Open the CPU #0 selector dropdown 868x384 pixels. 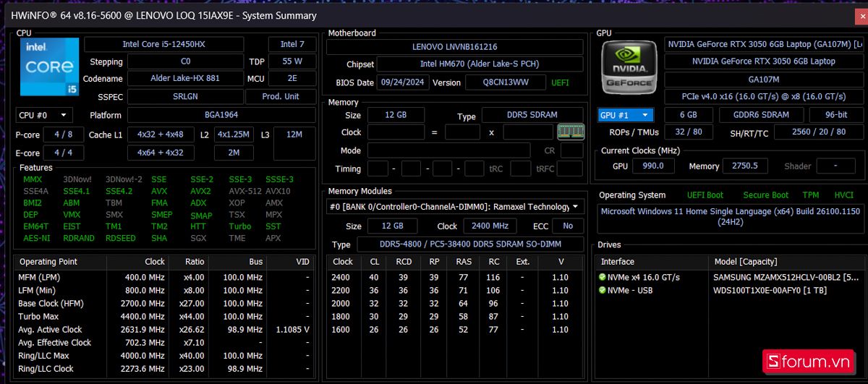click(x=44, y=115)
